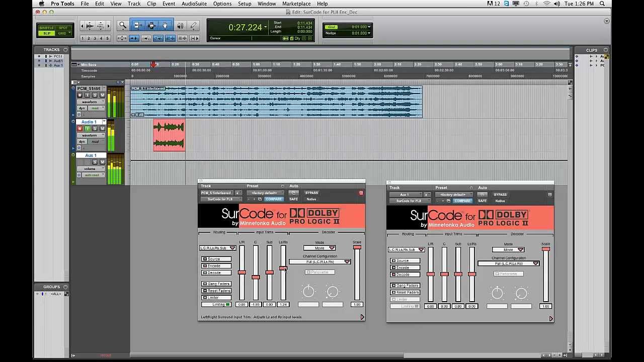Mute the Audio 1 track
Screen dimensions: 644x362
pyautogui.click(x=102, y=129)
